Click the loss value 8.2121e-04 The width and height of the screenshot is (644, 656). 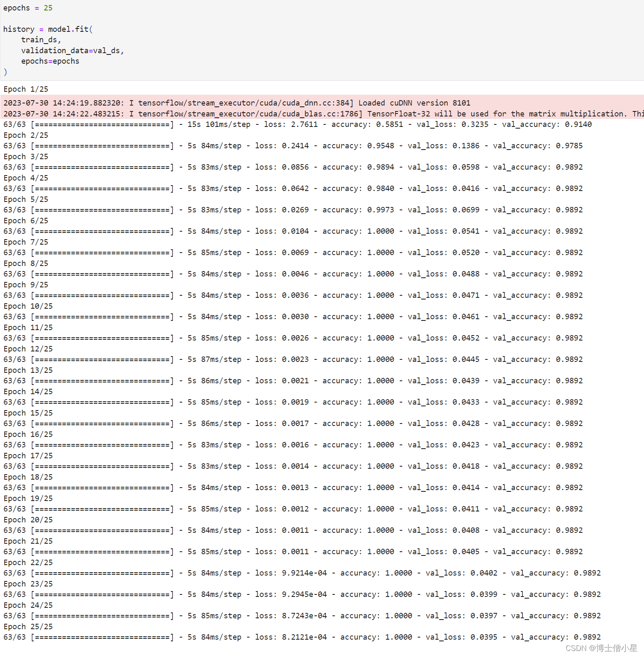[304, 637]
